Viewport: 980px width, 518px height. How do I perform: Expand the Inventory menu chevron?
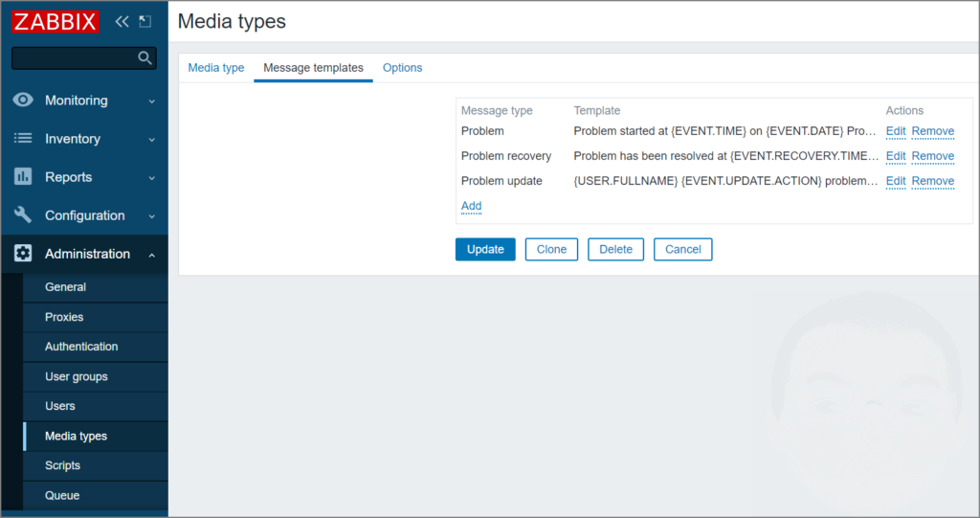(x=152, y=140)
